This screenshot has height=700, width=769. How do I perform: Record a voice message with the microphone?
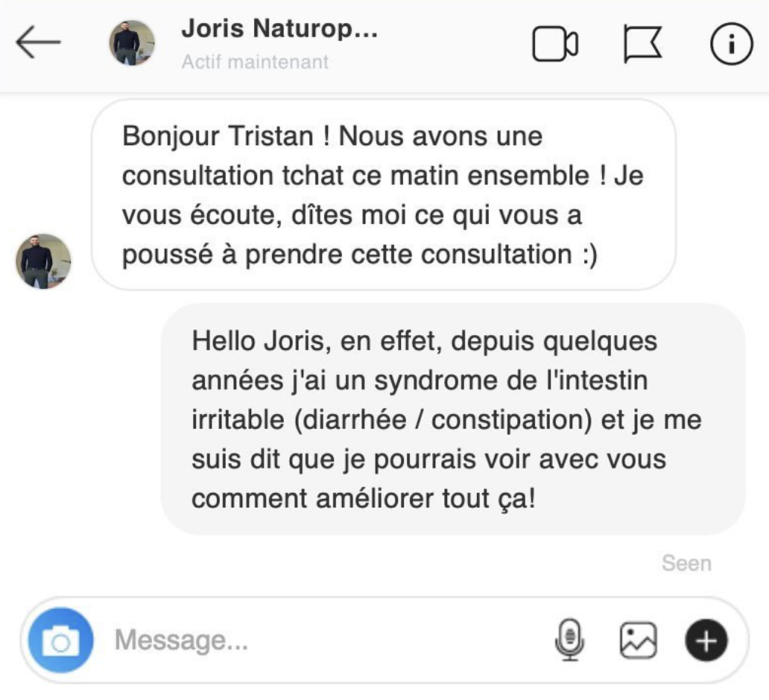pos(570,640)
